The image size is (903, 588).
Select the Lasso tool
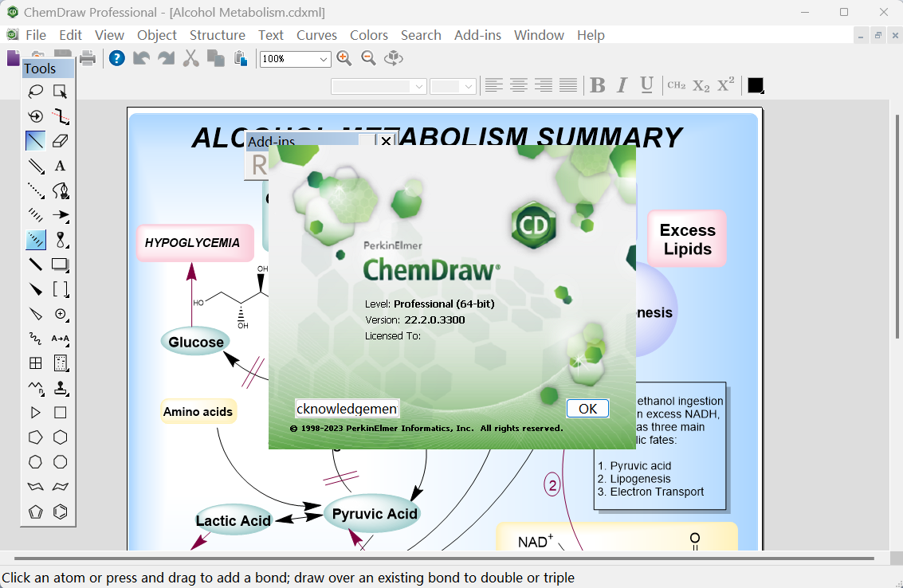click(x=36, y=91)
